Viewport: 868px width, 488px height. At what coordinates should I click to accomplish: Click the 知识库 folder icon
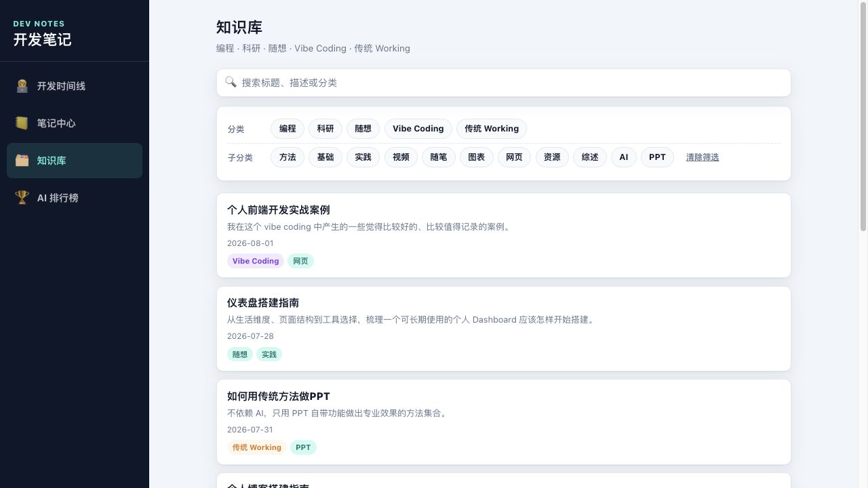coord(22,161)
